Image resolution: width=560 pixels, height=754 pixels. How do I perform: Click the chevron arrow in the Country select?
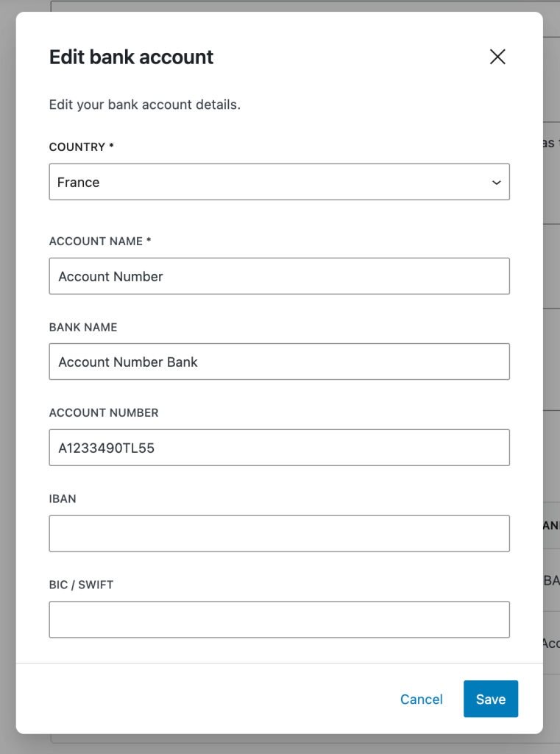click(497, 183)
